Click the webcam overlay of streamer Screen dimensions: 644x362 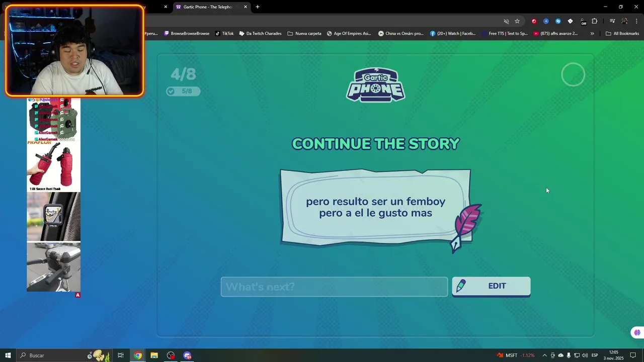(x=74, y=51)
